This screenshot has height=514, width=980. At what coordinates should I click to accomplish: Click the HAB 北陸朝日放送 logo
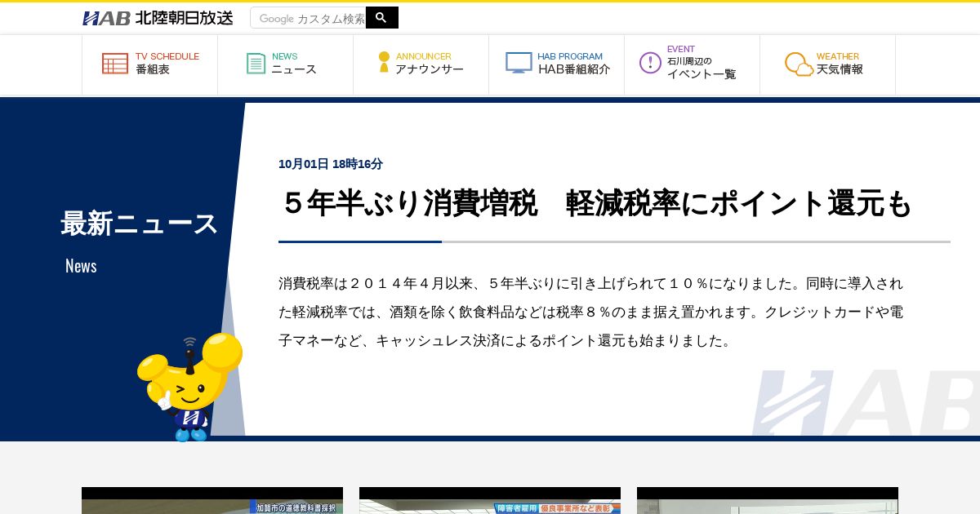click(158, 18)
